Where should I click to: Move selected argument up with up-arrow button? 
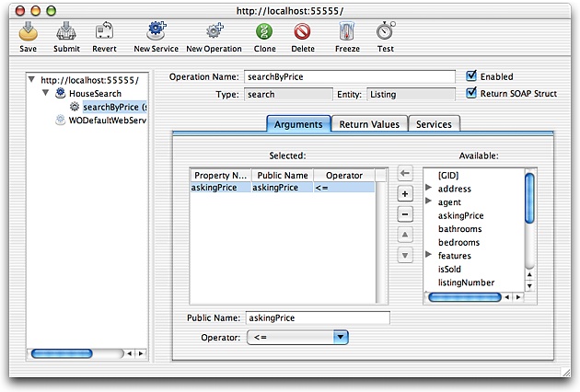click(405, 235)
